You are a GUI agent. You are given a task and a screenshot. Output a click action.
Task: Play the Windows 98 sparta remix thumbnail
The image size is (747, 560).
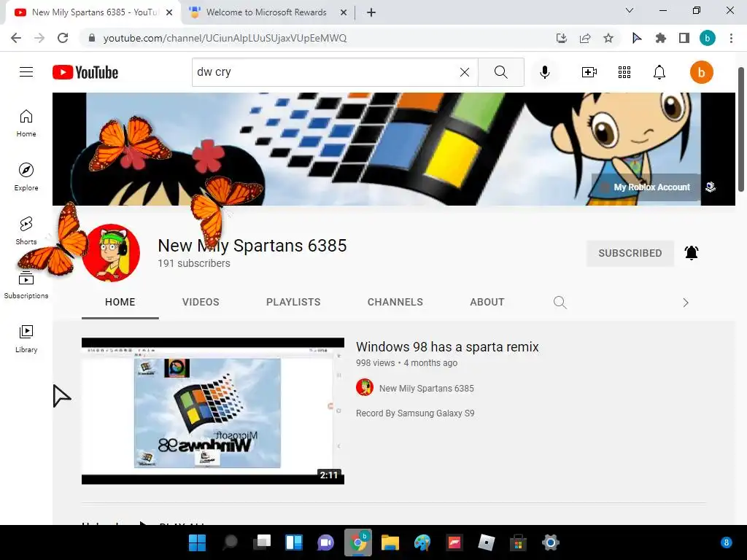point(213,411)
